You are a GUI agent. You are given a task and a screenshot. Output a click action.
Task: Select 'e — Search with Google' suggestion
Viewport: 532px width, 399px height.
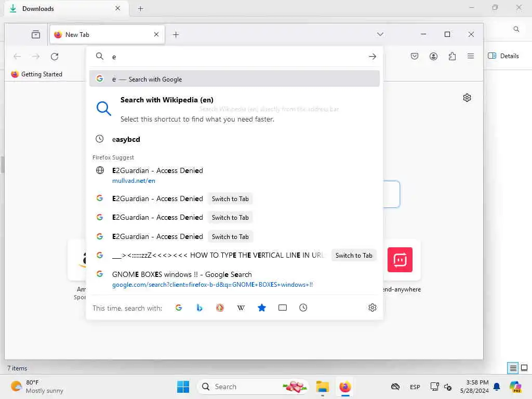pos(234,79)
